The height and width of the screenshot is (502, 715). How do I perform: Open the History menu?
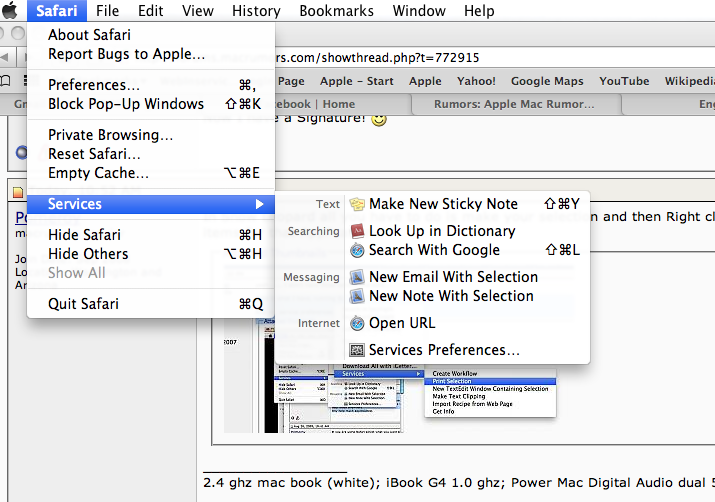256,10
